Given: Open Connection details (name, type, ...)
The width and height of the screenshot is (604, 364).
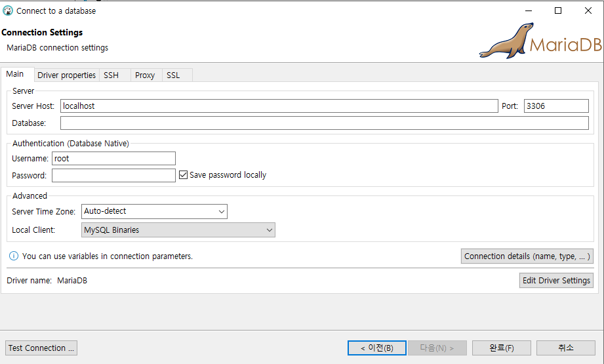Looking at the screenshot, I should (x=527, y=256).
